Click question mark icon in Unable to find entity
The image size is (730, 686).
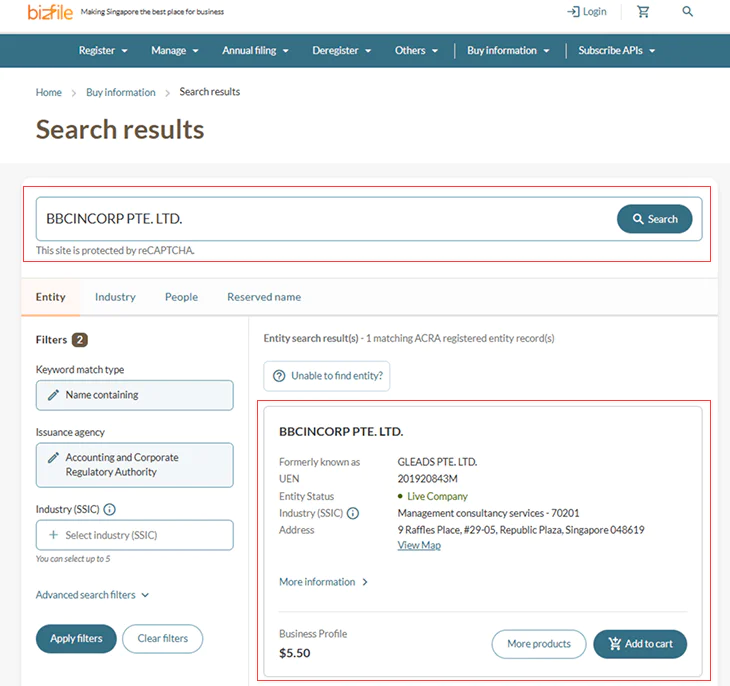pyautogui.click(x=279, y=376)
